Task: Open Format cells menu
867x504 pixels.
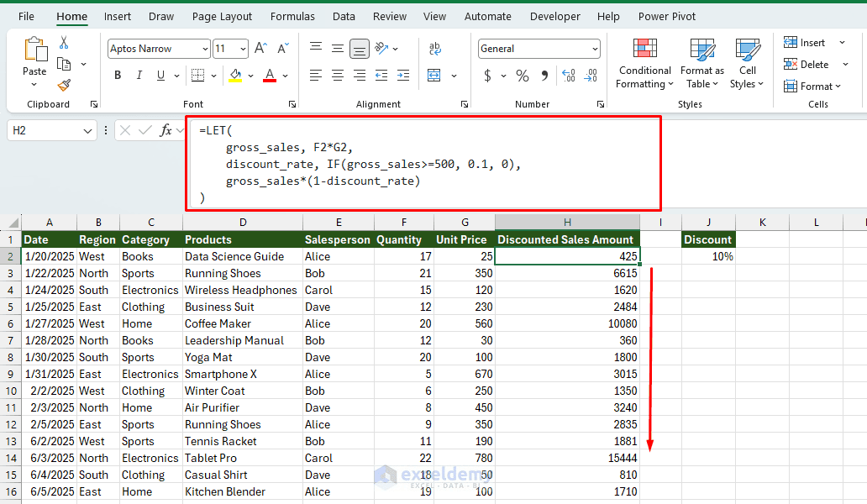Action: pyautogui.click(x=812, y=87)
